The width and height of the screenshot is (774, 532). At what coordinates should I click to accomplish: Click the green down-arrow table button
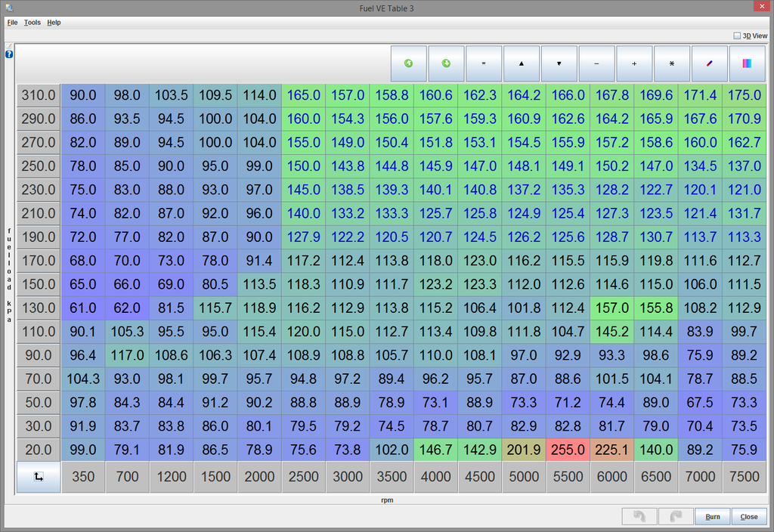[446, 63]
